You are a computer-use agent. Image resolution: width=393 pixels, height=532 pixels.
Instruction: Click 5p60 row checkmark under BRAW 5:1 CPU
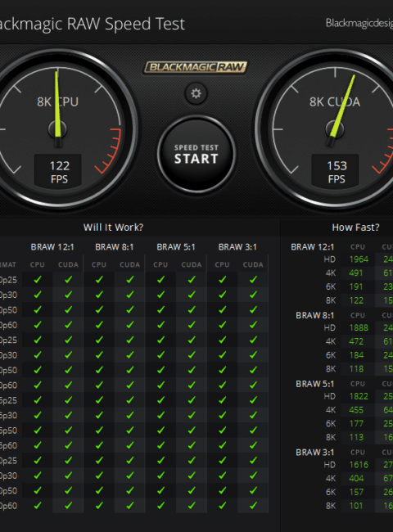pyautogui.click(x=160, y=445)
